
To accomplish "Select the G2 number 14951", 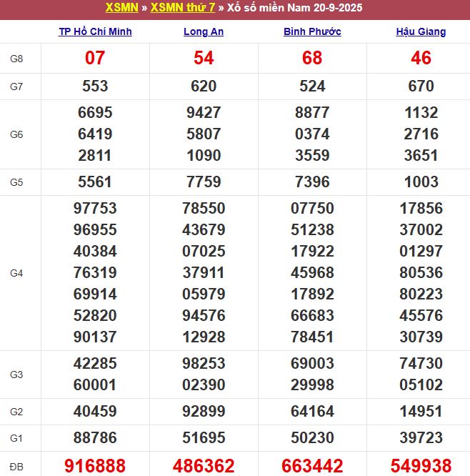I will click(x=421, y=412).
